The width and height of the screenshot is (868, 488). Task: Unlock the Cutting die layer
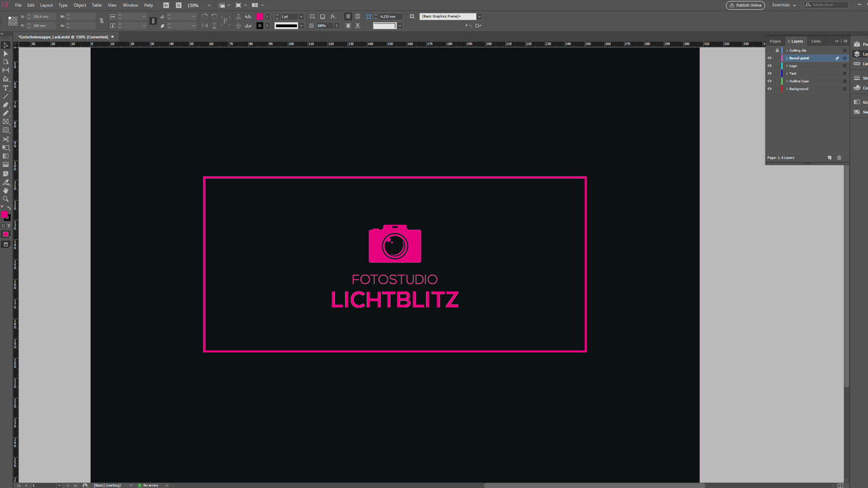coord(777,50)
